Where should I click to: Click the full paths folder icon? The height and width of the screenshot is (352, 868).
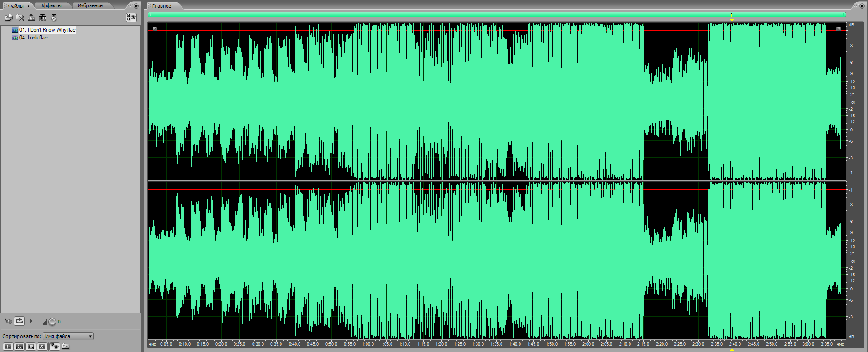coord(66,347)
